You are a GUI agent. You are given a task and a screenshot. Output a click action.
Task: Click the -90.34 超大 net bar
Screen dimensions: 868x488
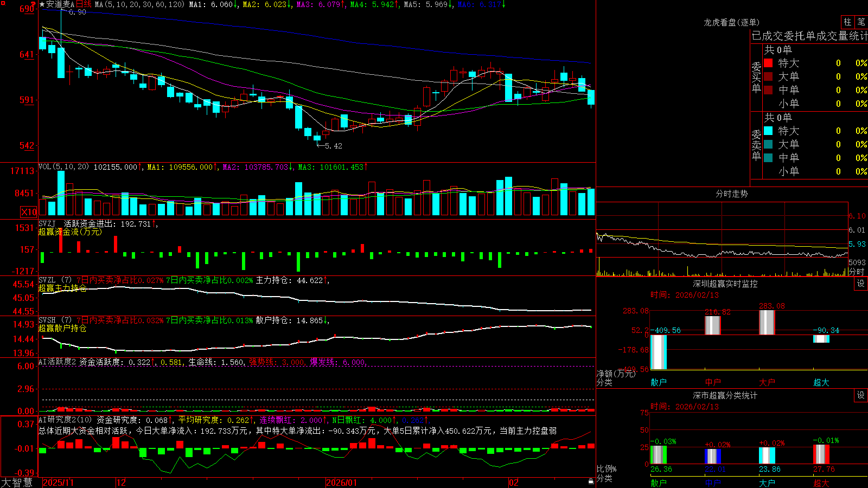(x=821, y=339)
